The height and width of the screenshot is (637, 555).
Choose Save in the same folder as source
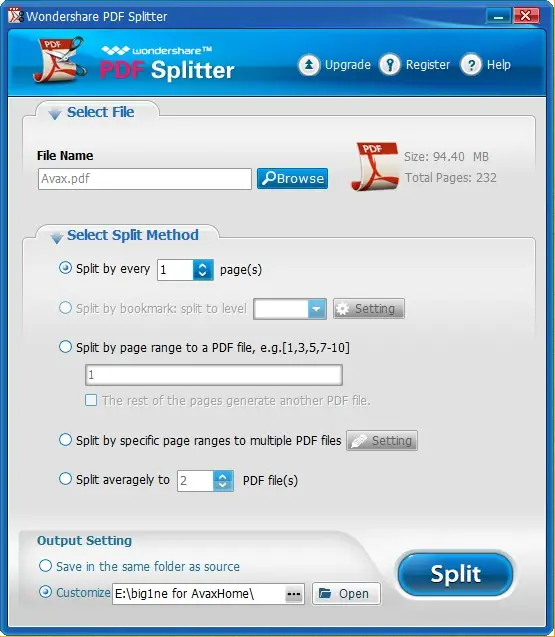(46, 566)
